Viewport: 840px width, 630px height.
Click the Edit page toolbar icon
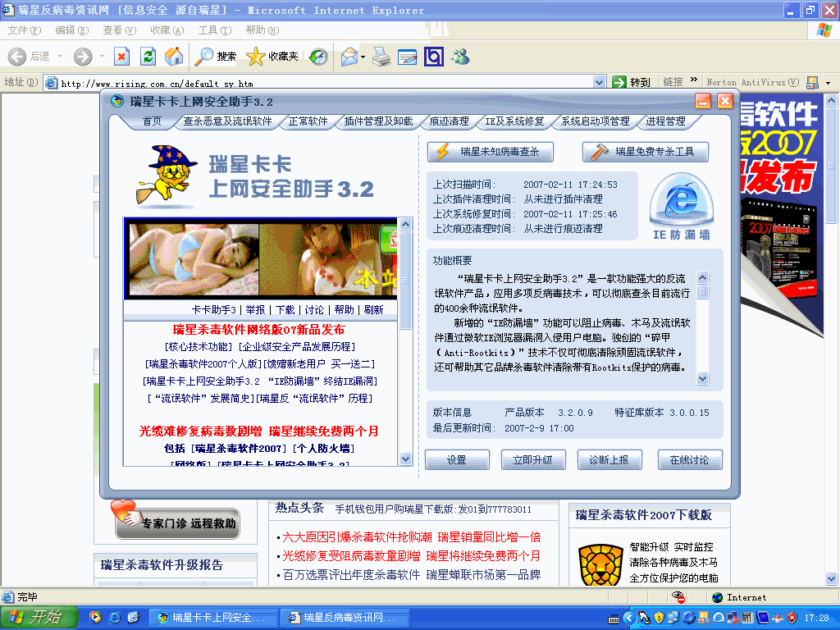click(x=407, y=57)
